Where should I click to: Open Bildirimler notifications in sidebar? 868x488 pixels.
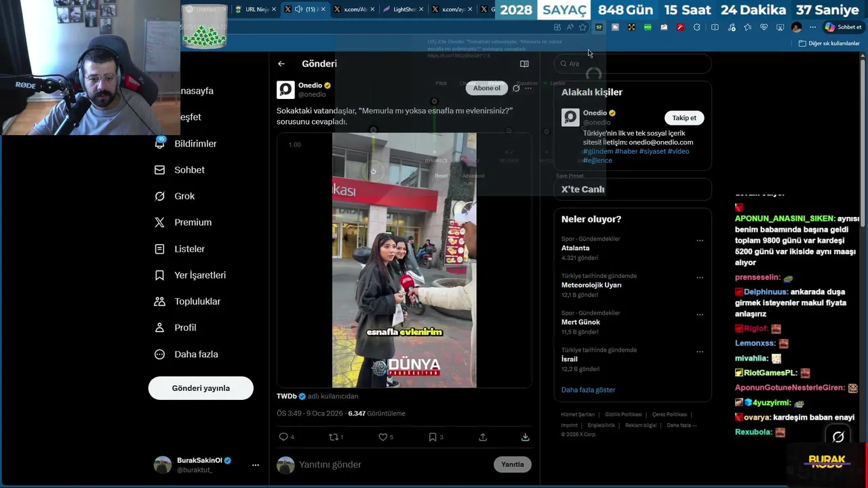[186, 144]
